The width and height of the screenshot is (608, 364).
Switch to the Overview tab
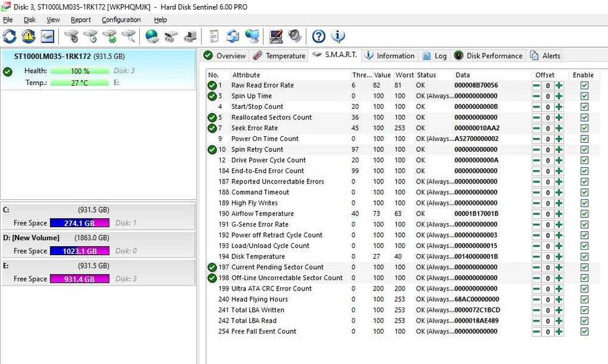[x=225, y=56]
